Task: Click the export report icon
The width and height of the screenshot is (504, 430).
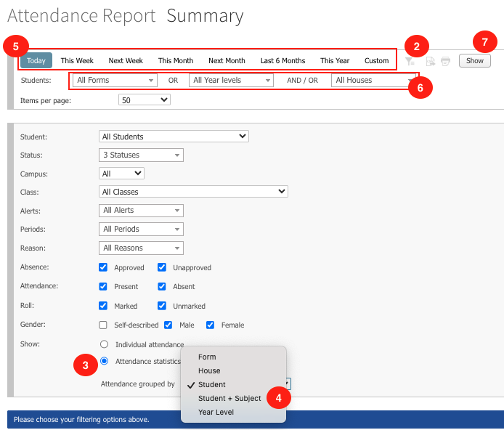Action: tap(430, 61)
